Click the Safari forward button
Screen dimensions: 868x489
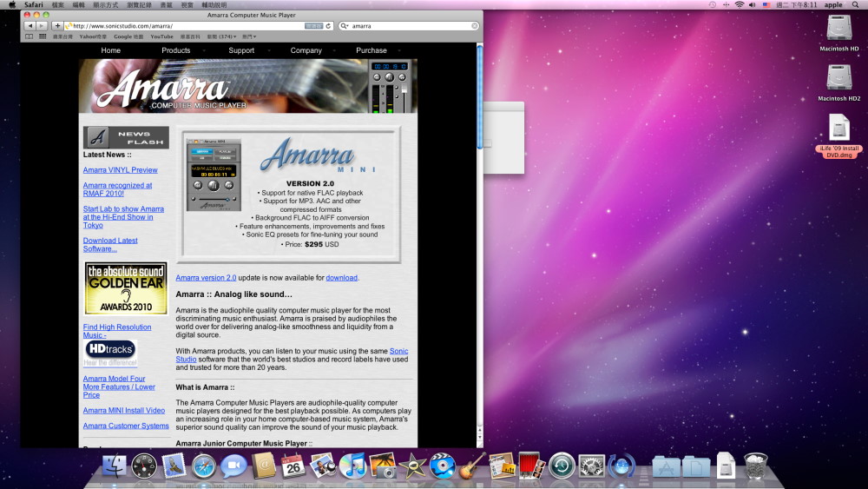coord(42,25)
